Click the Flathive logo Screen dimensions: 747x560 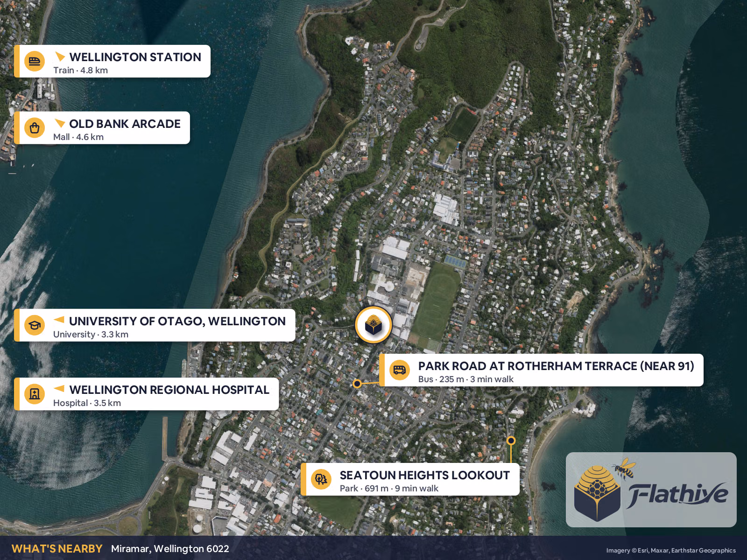point(651,490)
